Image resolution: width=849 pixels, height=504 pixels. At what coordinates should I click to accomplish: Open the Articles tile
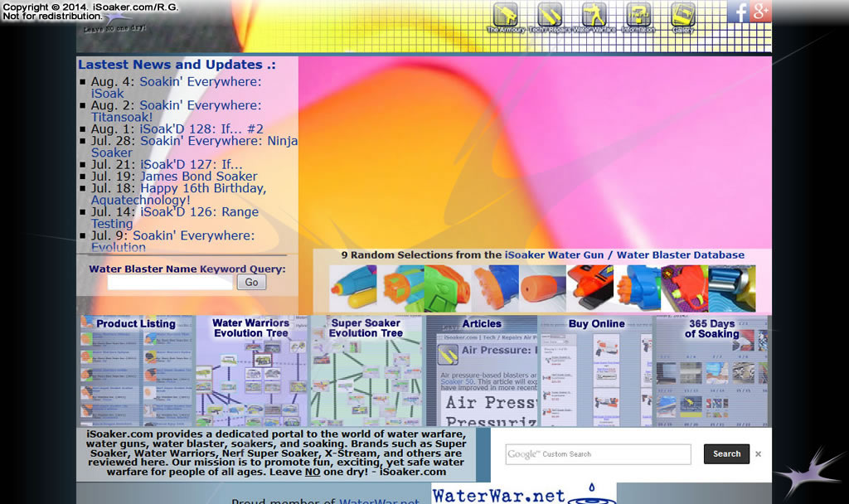482,371
